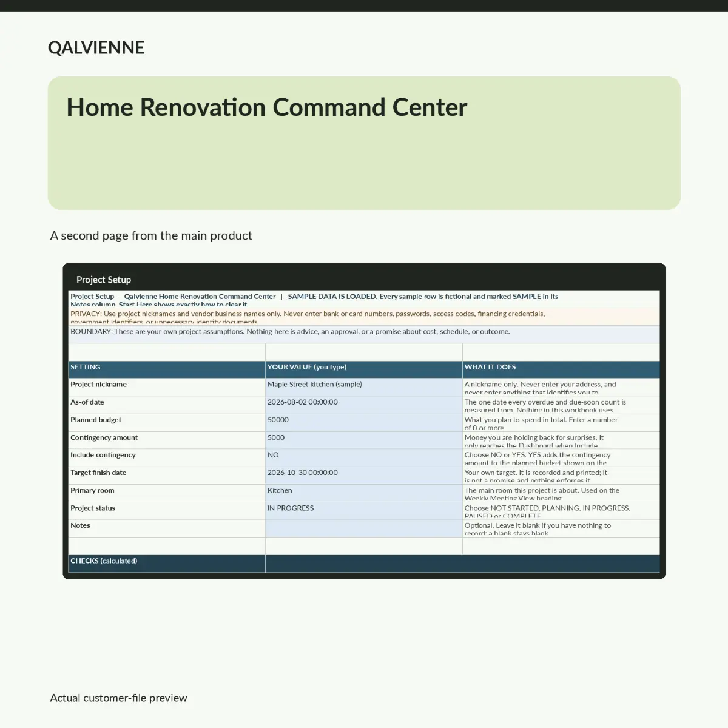The image size is (728, 728).
Task: Click the Include contingency label cell
Action: [x=167, y=457]
